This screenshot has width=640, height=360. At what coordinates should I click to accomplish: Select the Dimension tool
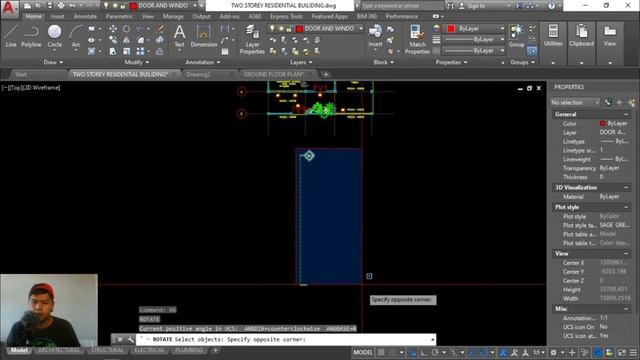point(204,36)
